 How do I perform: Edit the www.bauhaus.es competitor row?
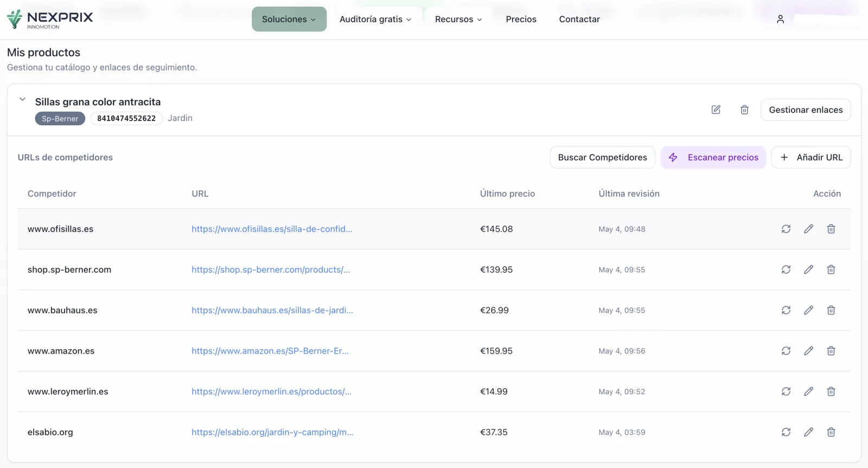click(808, 310)
